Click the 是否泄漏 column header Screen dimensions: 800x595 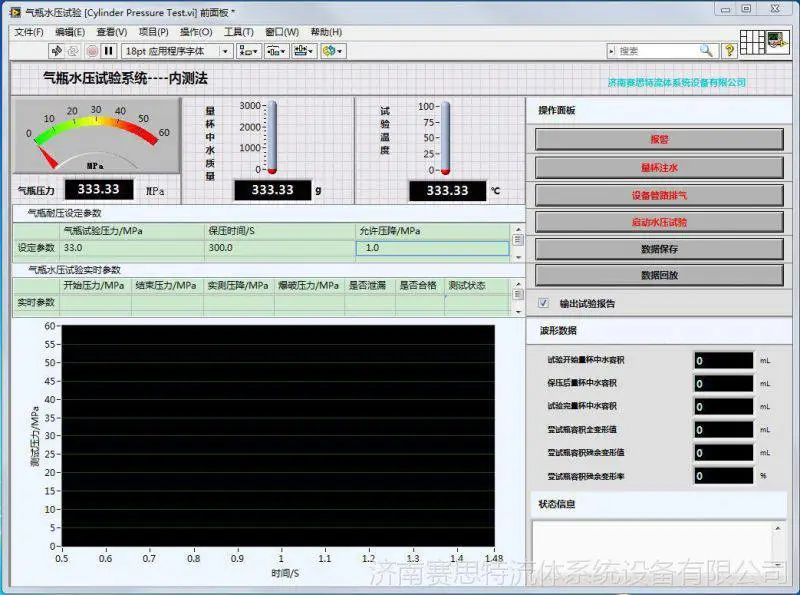367,286
